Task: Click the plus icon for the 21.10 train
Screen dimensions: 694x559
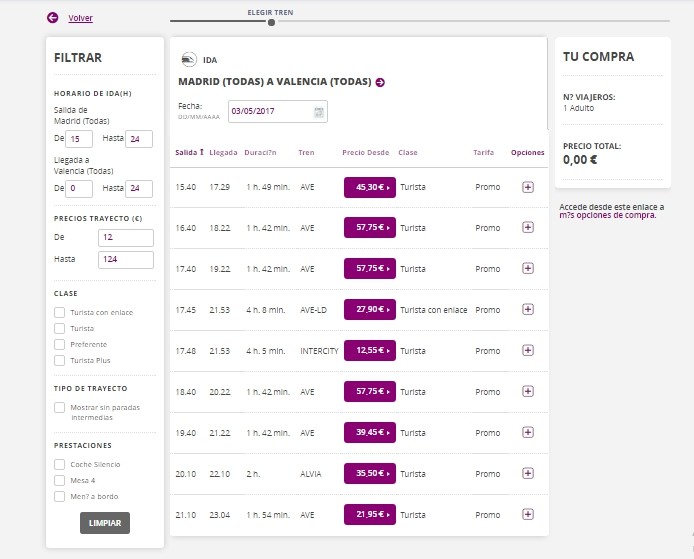Action: click(x=528, y=514)
